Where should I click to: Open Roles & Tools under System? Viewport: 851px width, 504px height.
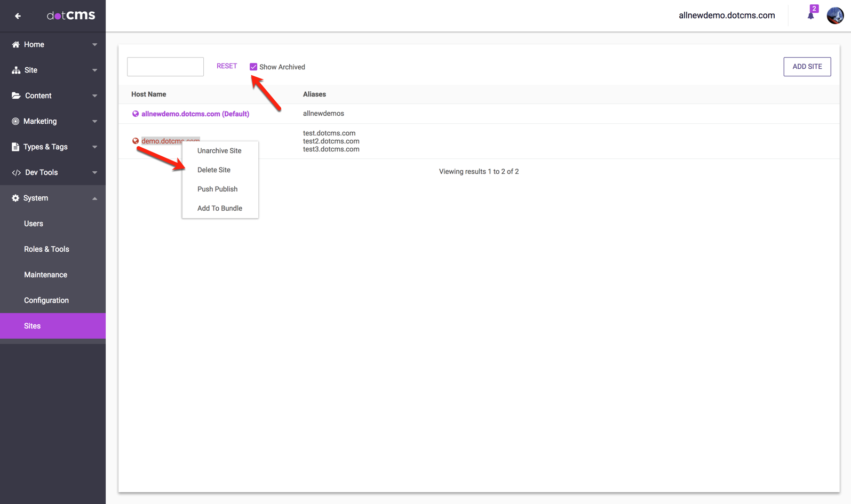[46, 249]
